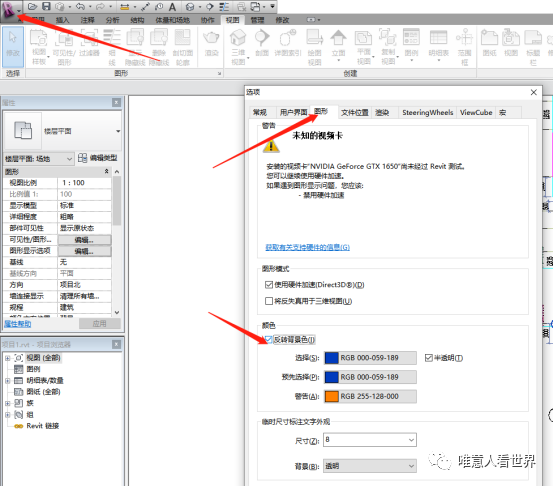Open the 插入 ribbon tab
Screen dimensions: 553x486
62,20
